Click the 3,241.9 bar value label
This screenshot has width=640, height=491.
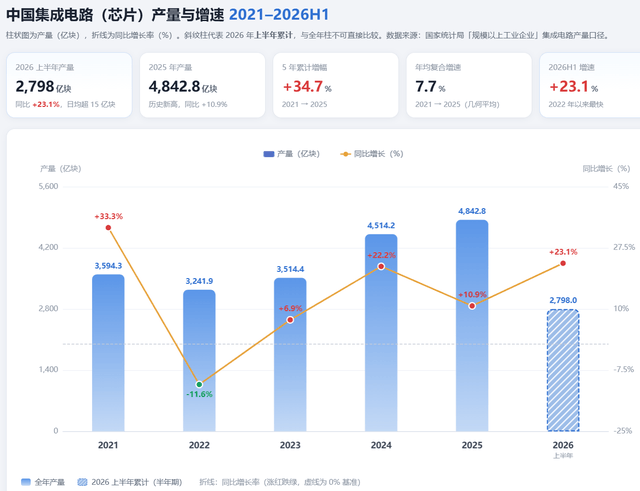click(199, 281)
